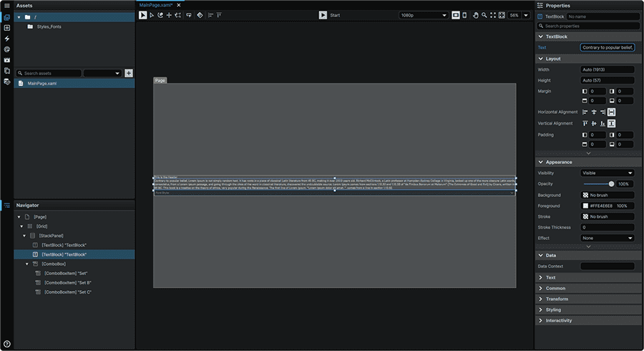Select the [StackPanel] tree item
Image resolution: width=644 pixels, height=351 pixels.
51,236
